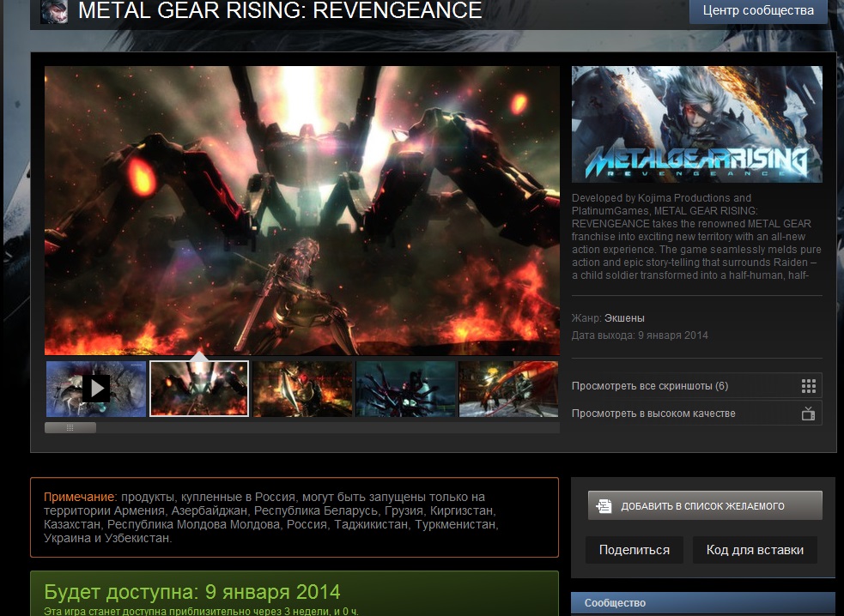The width and height of the screenshot is (844, 616).
Task: Play the trailer video thumbnail
Action: click(x=96, y=389)
